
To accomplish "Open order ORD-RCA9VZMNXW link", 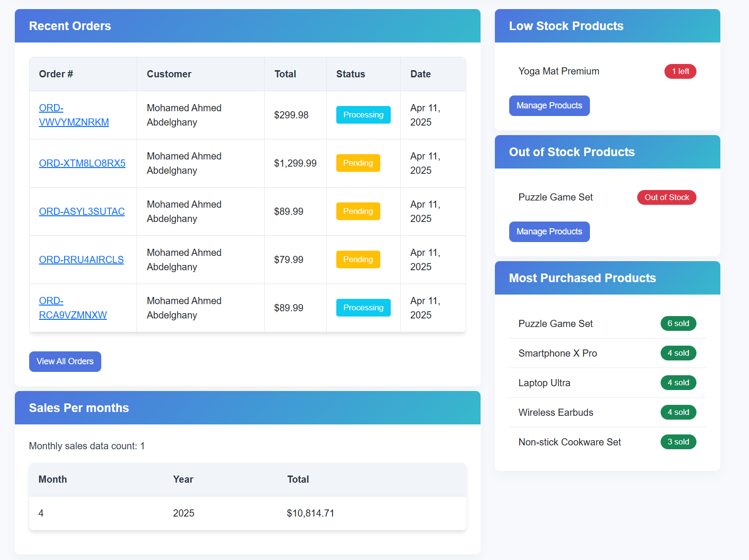I will (x=73, y=308).
